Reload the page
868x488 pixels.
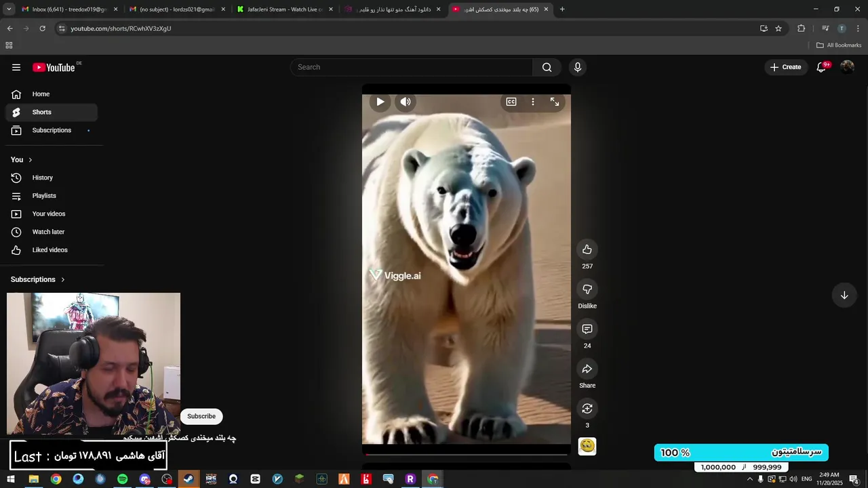42,28
